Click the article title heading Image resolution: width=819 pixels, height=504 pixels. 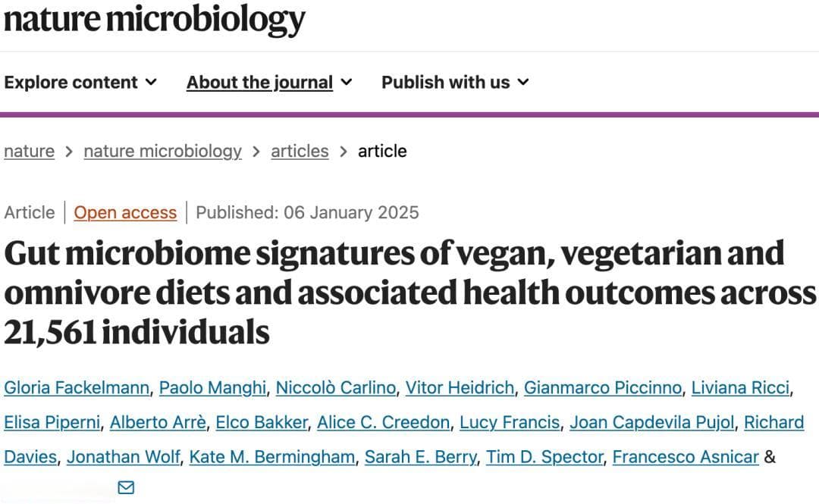[409, 293]
